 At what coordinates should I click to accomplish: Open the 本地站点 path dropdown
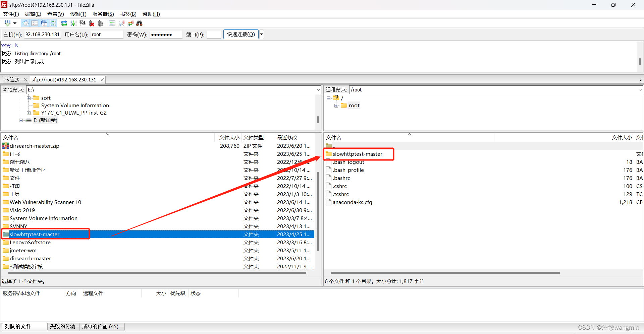(x=318, y=90)
